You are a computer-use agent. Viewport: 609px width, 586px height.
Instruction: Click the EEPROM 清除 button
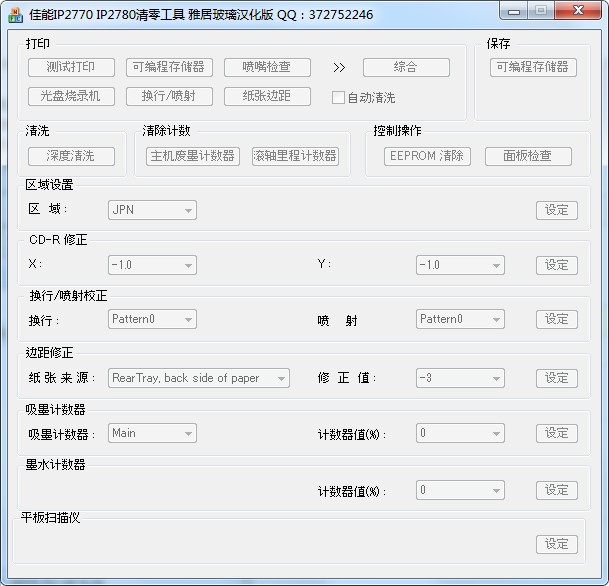pos(427,156)
